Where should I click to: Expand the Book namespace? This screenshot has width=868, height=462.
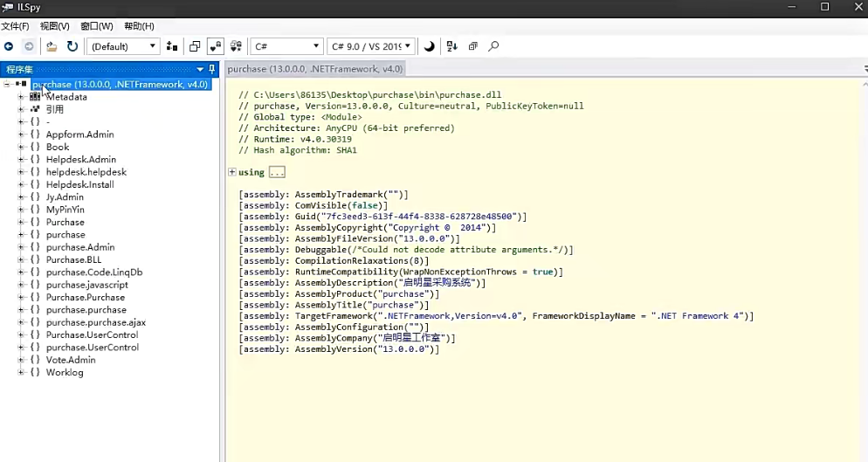click(20, 147)
